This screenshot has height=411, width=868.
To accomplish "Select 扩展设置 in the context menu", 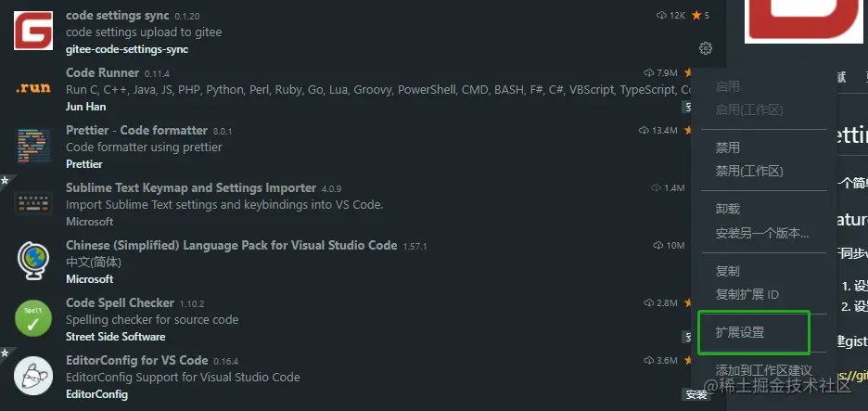I will click(739, 332).
